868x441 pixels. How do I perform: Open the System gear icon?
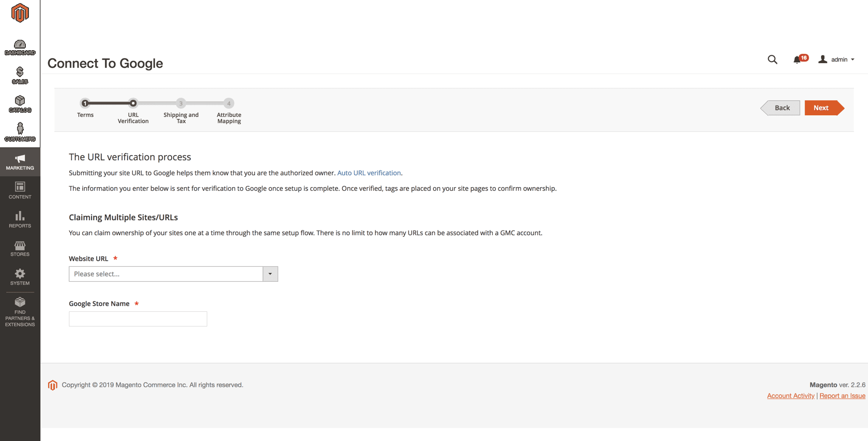(20, 277)
